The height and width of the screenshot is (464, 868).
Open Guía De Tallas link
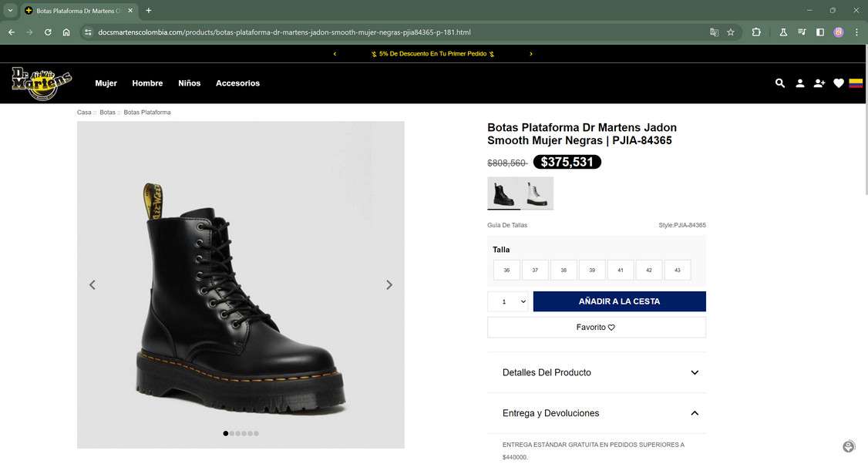point(507,225)
